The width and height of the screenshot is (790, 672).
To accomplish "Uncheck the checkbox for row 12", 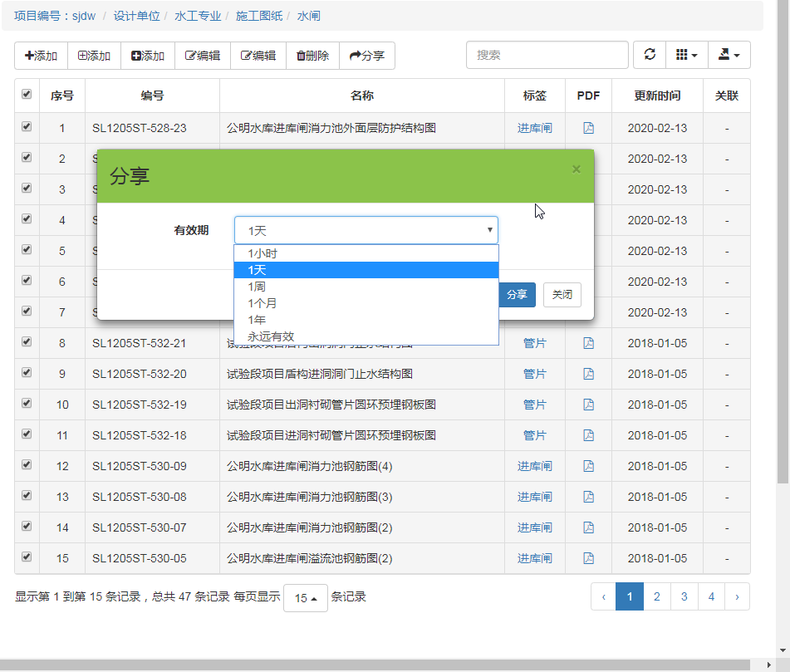I will tap(27, 465).
